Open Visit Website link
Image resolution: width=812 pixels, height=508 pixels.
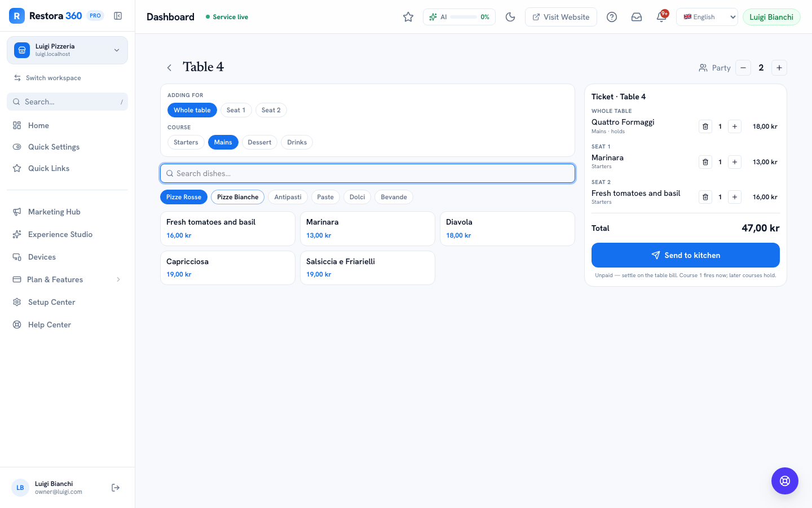coord(561,17)
